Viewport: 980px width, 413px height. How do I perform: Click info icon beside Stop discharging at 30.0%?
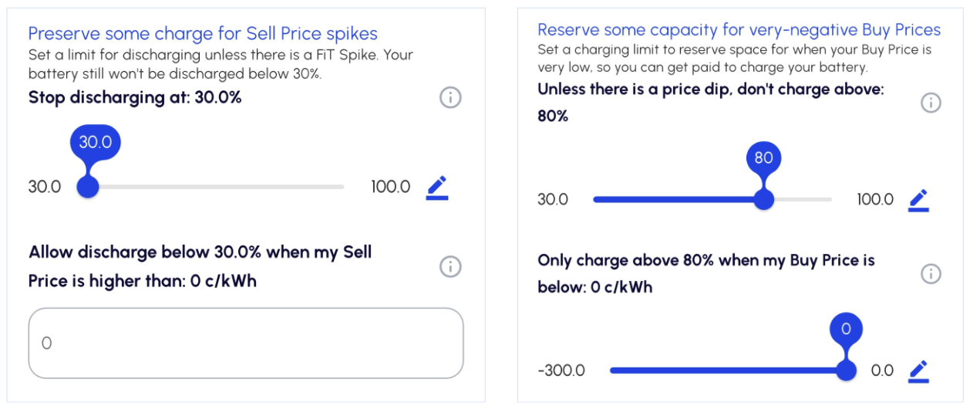click(450, 98)
